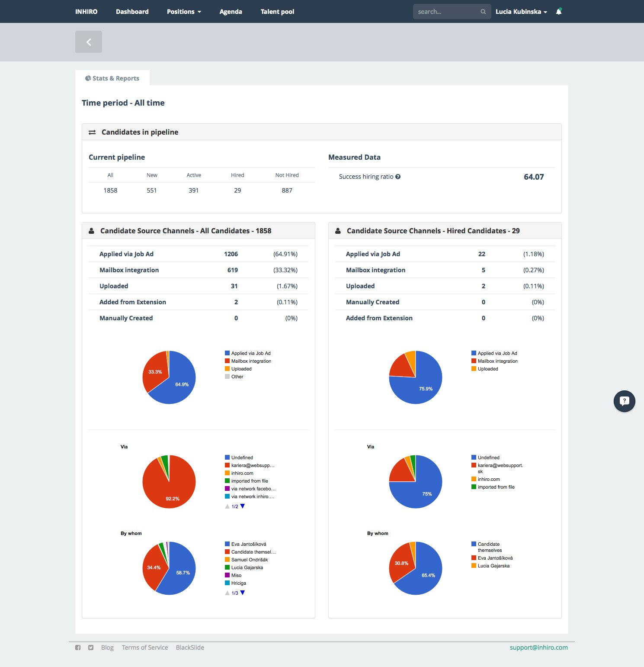The height and width of the screenshot is (667, 644).
Task: Click the Stats & Reports pie icon
Action: (x=88, y=78)
